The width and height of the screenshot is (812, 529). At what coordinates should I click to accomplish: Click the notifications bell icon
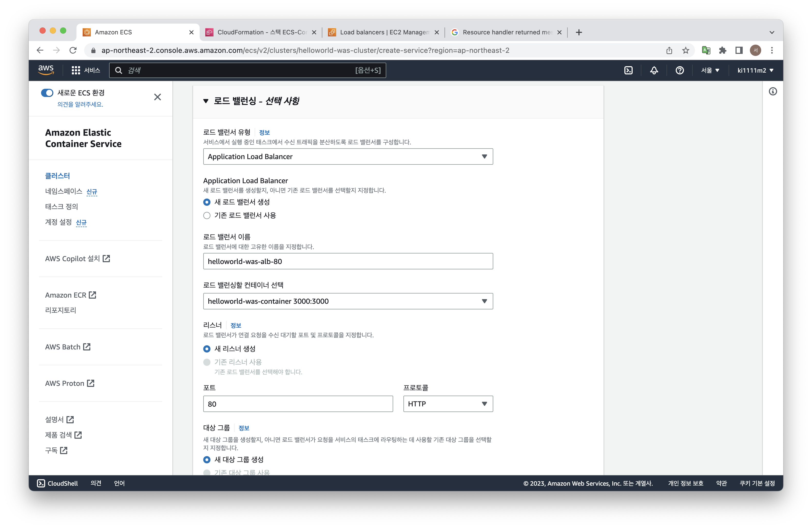(654, 70)
